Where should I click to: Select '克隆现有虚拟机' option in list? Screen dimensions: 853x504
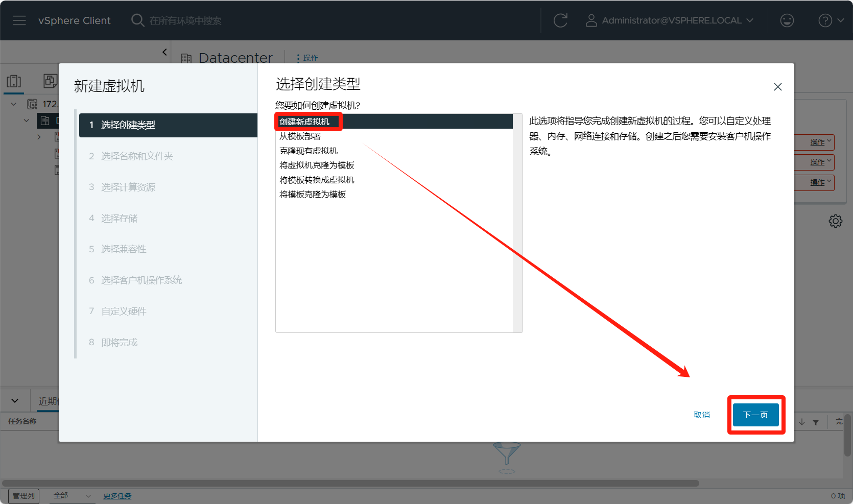pyautogui.click(x=308, y=151)
